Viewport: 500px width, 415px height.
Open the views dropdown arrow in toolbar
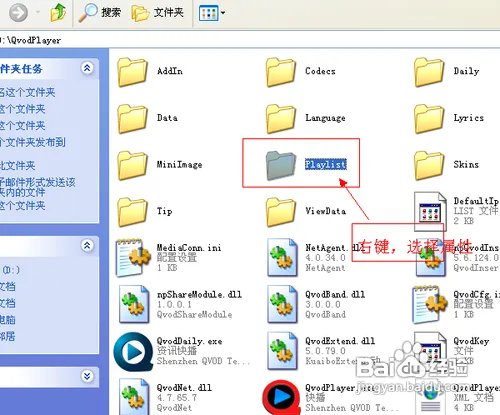(223, 13)
